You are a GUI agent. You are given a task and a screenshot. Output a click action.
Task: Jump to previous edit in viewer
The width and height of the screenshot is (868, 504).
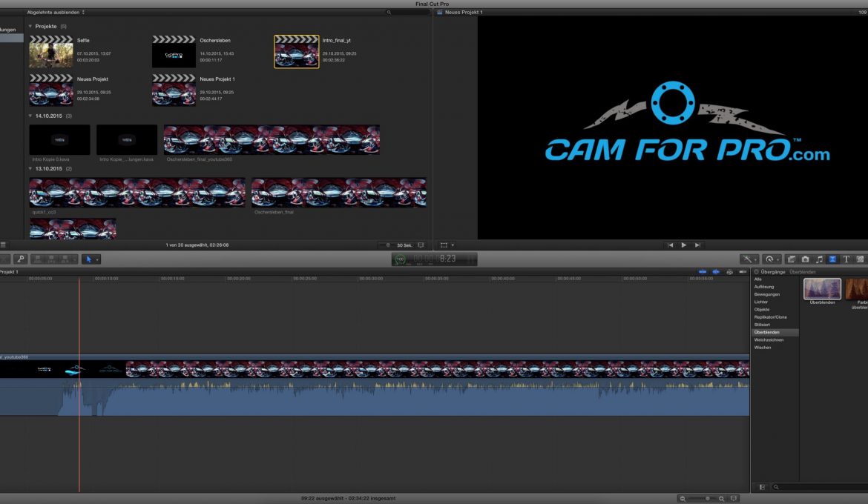(670, 245)
